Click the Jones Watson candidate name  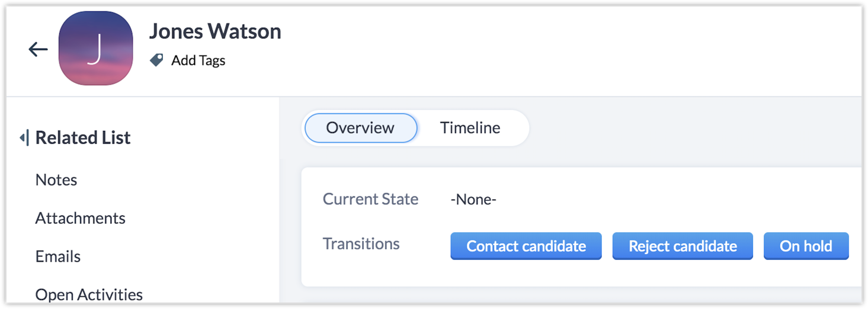tap(214, 31)
